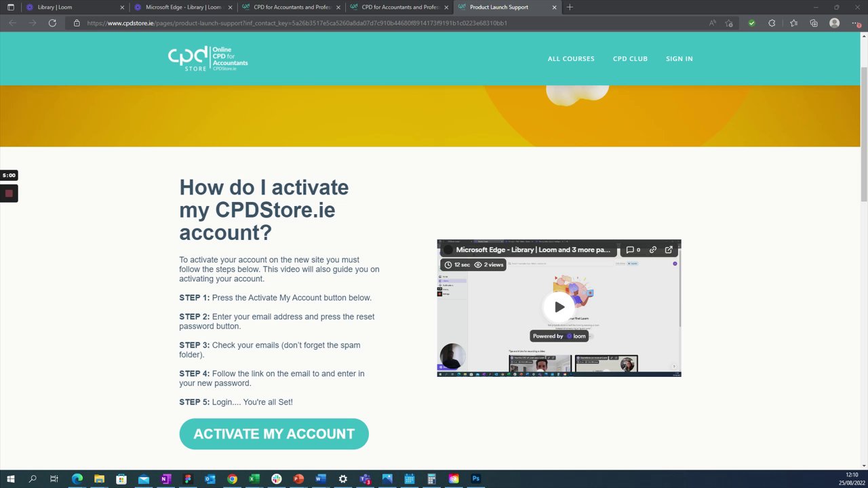Open PowerPoint from taskbar
The width and height of the screenshot is (868, 488).
tap(298, 479)
